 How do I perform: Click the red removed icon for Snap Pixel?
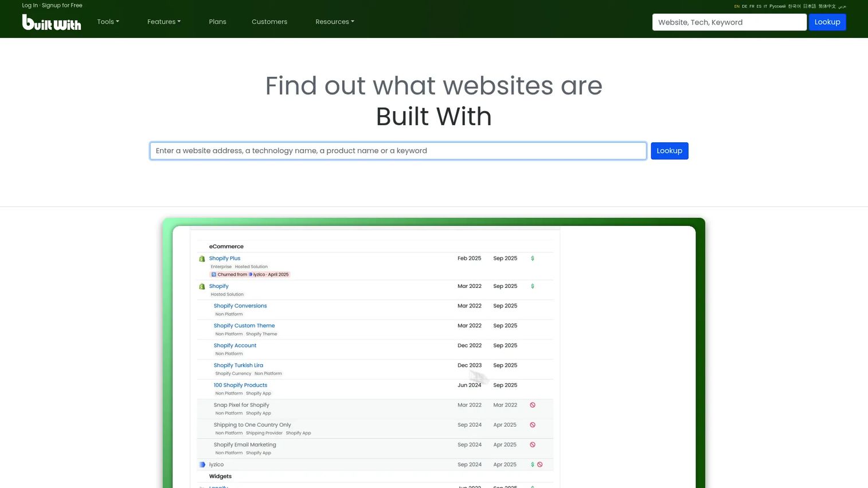click(533, 405)
